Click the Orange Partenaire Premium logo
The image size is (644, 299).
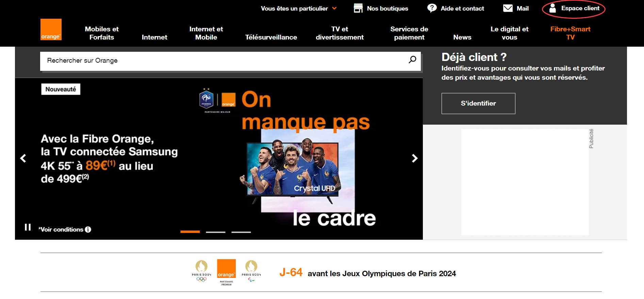pos(227,272)
